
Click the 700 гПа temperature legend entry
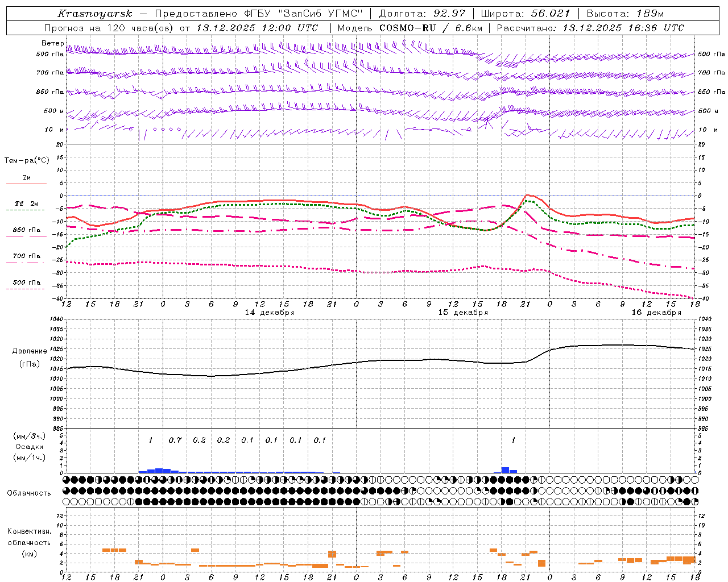click(x=27, y=256)
